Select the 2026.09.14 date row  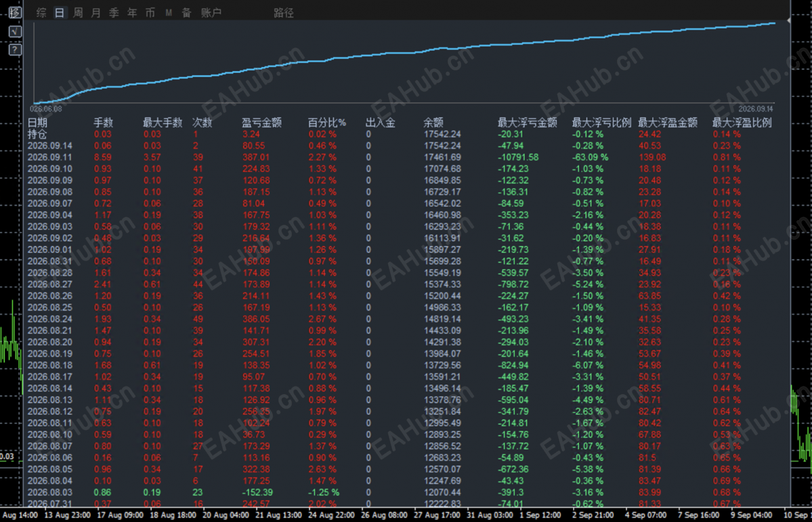[x=49, y=146]
